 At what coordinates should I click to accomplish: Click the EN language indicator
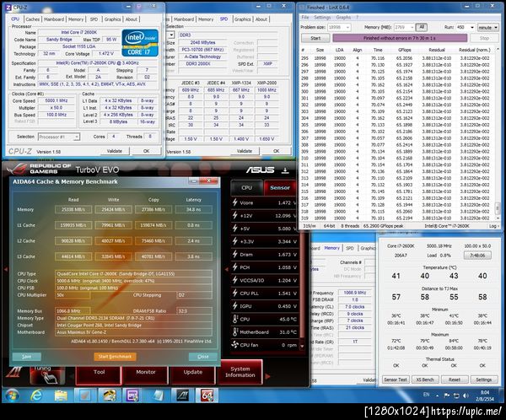(x=426, y=395)
